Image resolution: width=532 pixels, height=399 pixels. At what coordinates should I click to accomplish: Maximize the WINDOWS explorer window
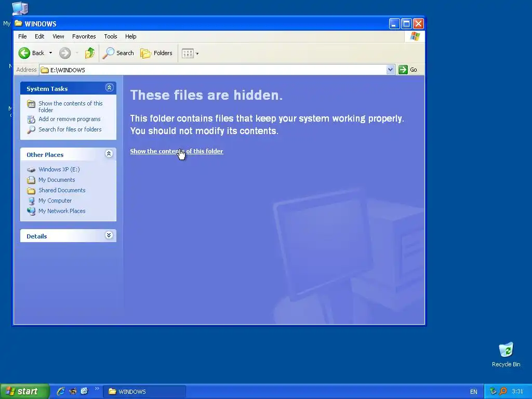pyautogui.click(x=406, y=24)
